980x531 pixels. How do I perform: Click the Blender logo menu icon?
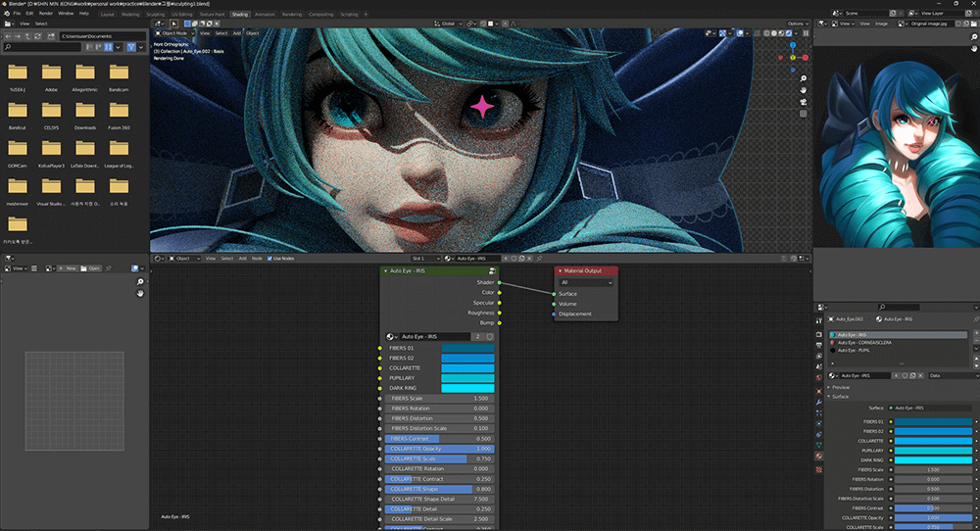7,13
